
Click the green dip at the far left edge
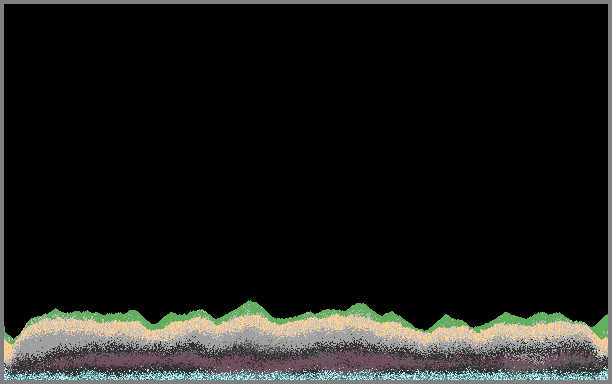(9, 336)
